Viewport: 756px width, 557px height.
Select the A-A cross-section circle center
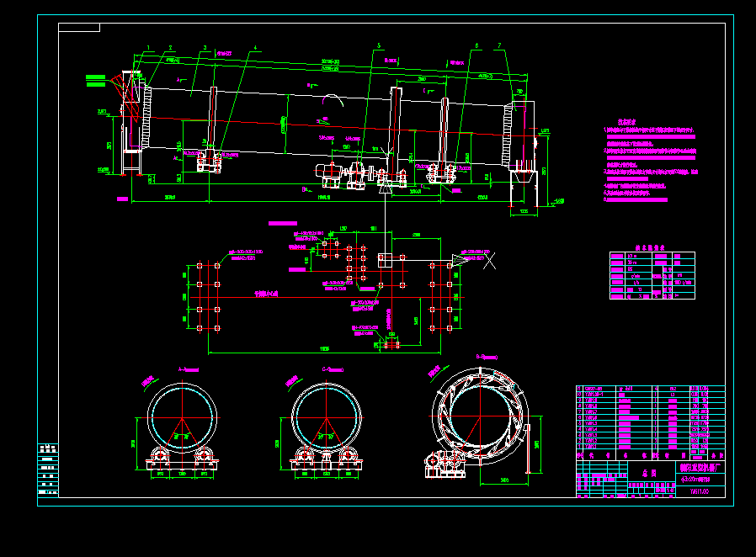183,418
